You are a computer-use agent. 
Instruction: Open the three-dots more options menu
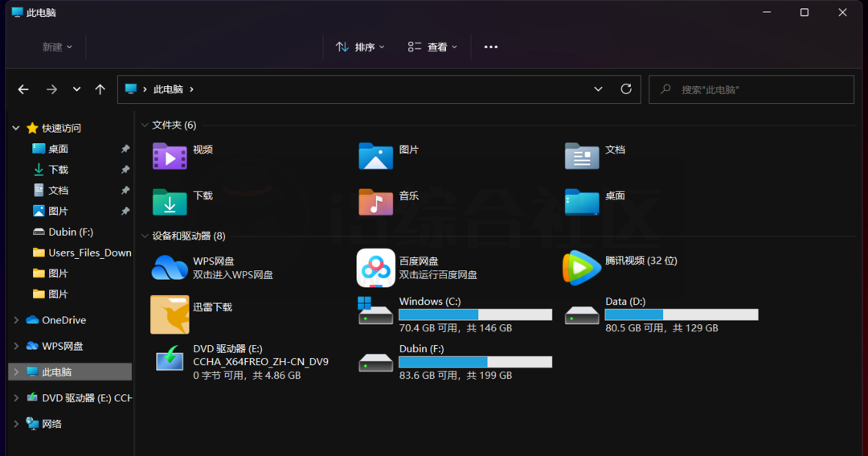point(490,47)
